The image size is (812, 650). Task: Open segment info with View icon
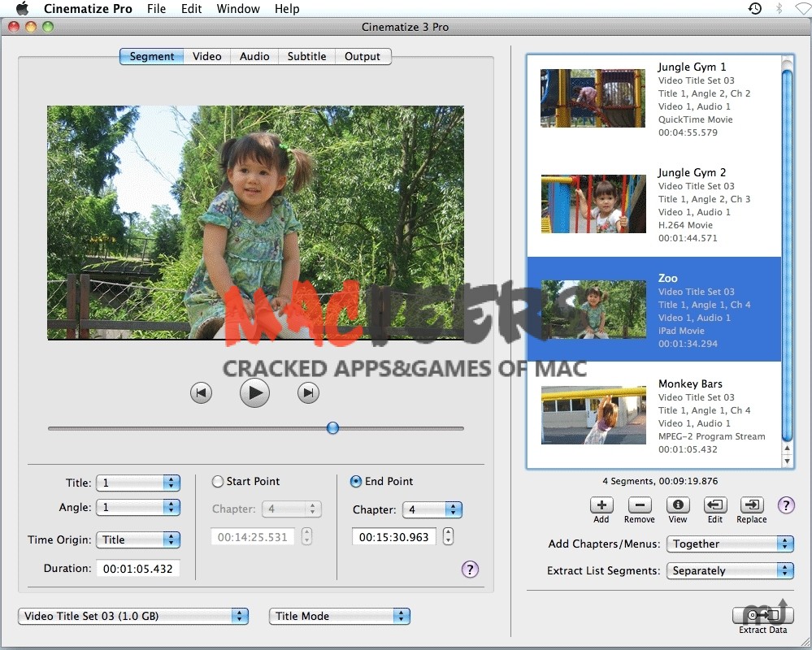point(678,505)
